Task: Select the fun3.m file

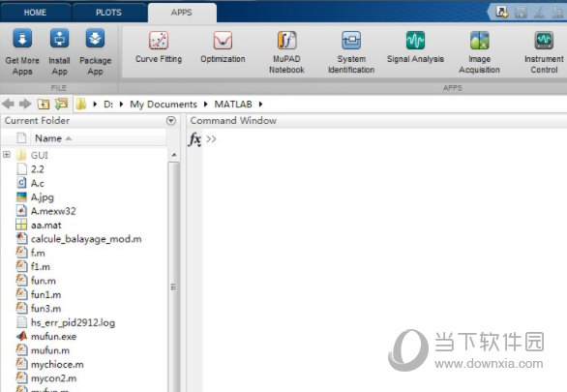Action: [45, 309]
